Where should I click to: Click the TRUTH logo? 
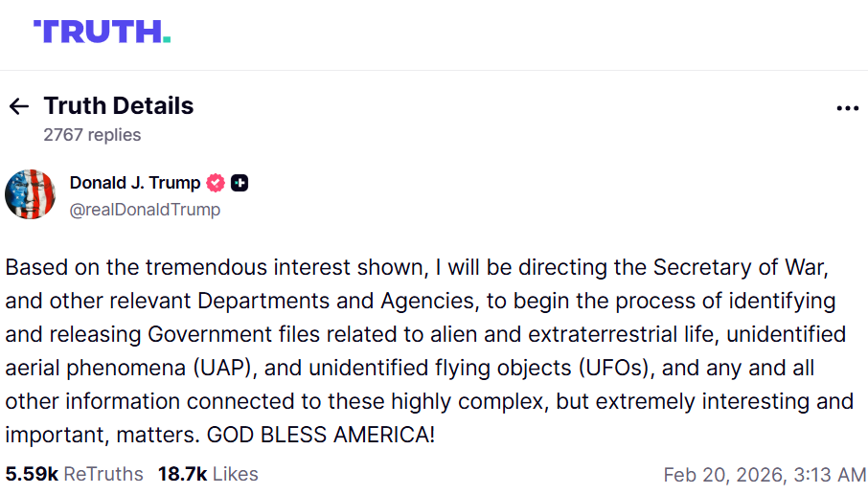pyautogui.click(x=101, y=32)
